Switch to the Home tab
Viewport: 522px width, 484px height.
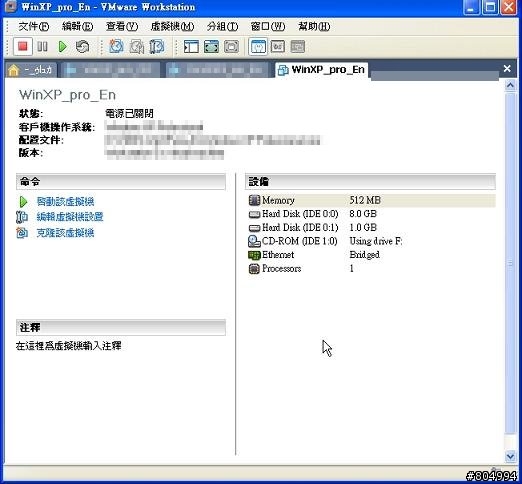coord(31,70)
